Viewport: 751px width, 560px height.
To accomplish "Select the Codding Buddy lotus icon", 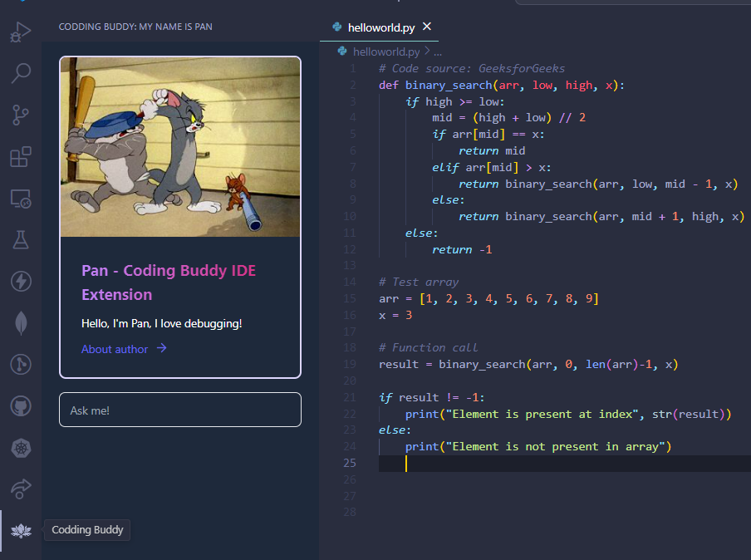I will (x=21, y=531).
